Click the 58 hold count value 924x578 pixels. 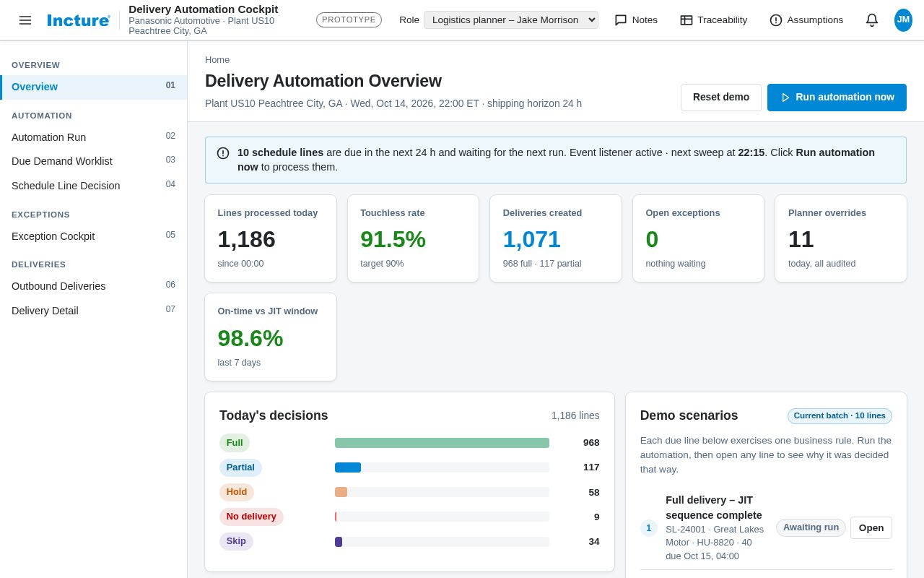(x=594, y=492)
